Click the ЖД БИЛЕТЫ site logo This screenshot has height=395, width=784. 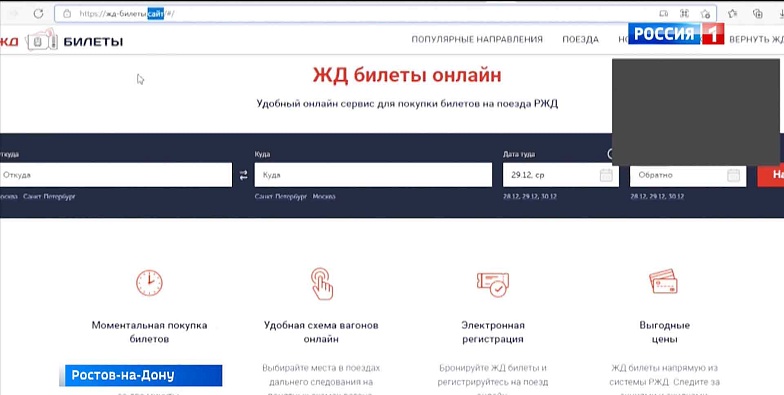point(61,41)
